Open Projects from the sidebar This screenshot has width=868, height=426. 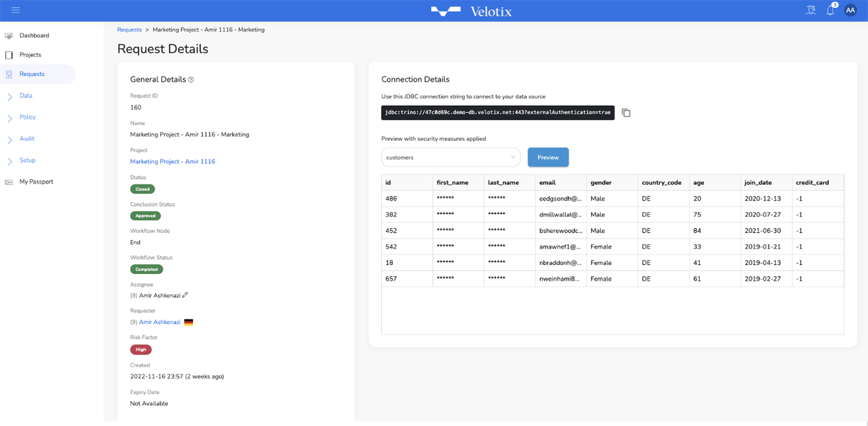pyautogui.click(x=30, y=55)
